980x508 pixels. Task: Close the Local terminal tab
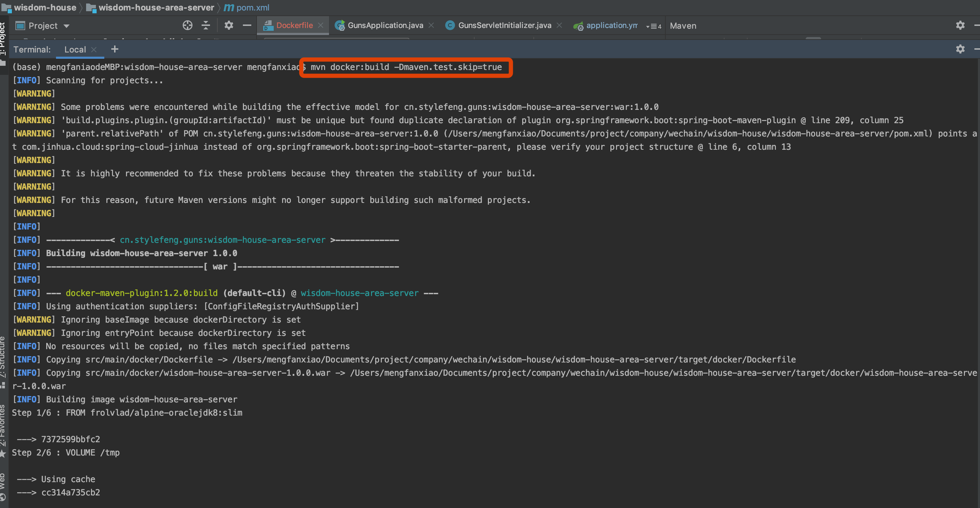click(x=94, y=49)
